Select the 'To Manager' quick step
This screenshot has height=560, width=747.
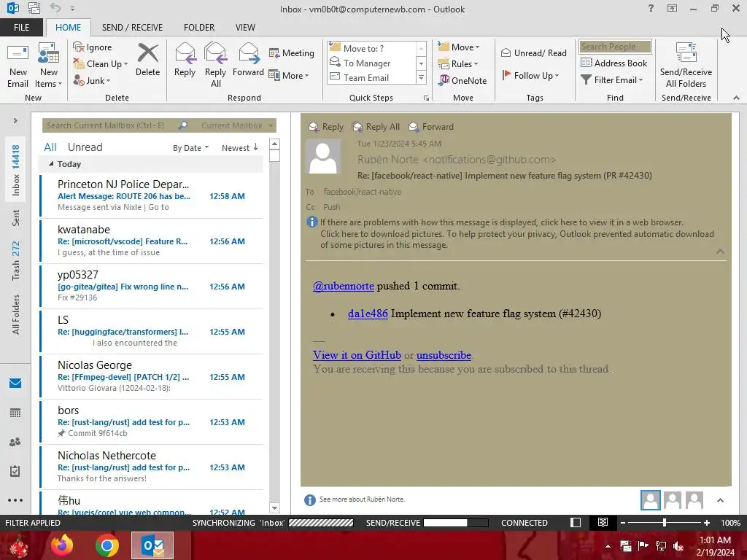click(x=371, y=63)
